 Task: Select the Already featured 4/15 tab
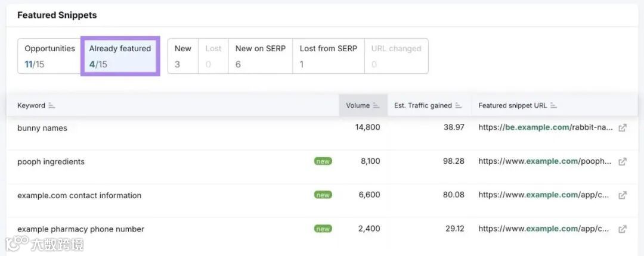click(120, 56)
